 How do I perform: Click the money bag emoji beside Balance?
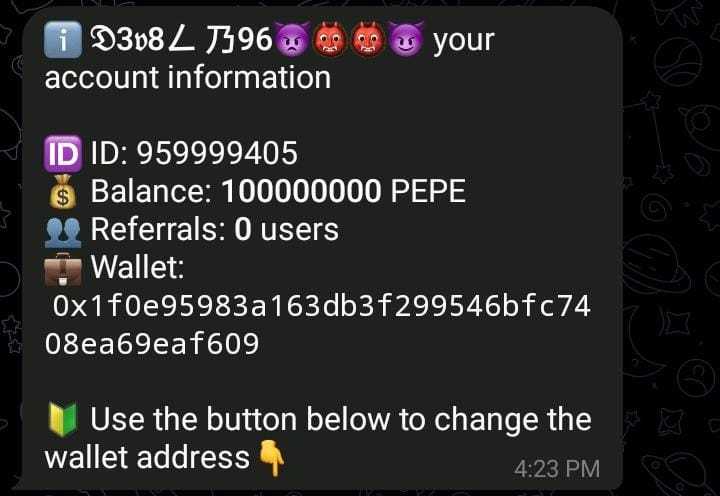[63, 192]
